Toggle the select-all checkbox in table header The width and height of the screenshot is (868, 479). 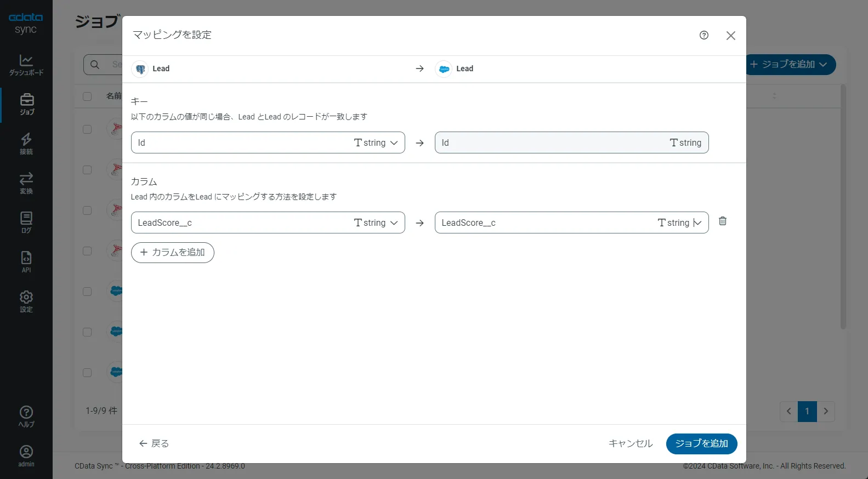tap(87, 96)
